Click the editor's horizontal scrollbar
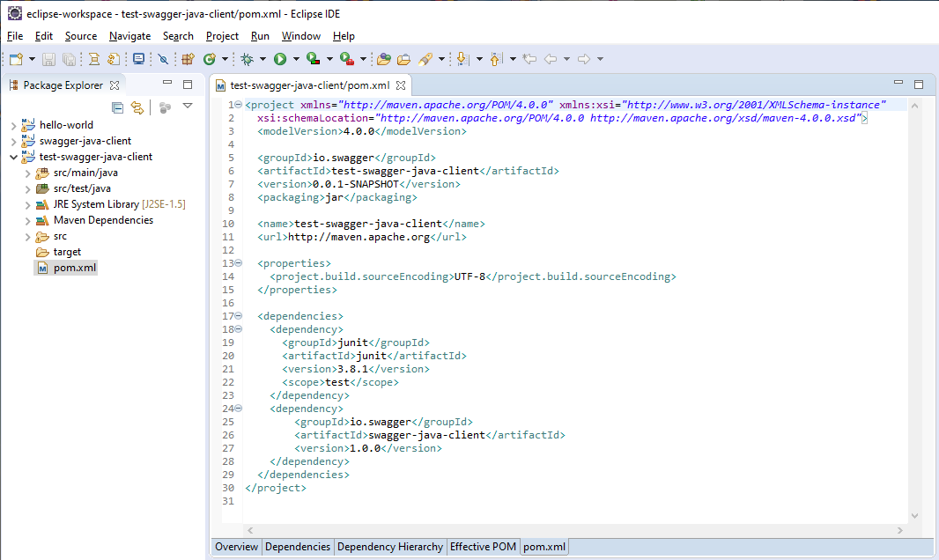 (x=573, y=530)
